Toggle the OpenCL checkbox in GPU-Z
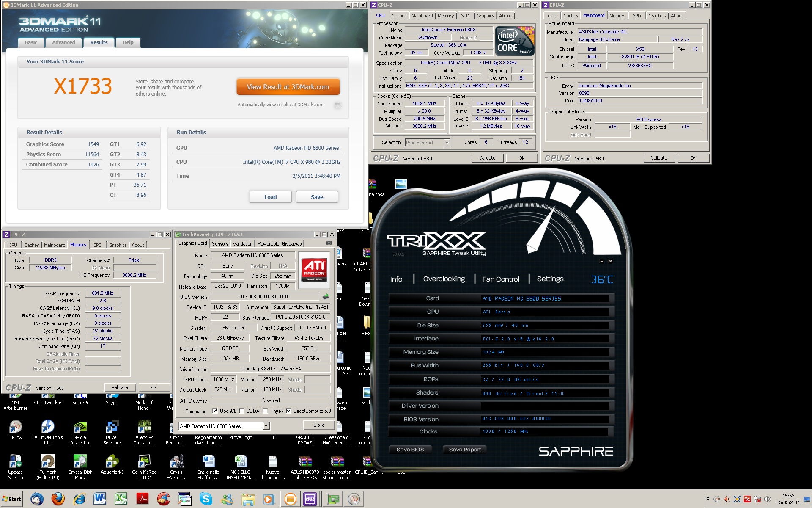 [x=215, y=411]
